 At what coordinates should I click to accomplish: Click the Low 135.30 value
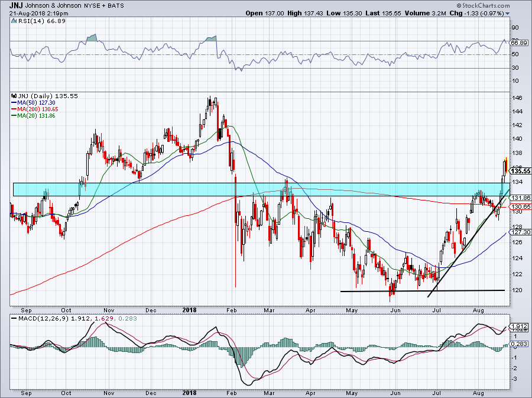(x=345, y=13)
